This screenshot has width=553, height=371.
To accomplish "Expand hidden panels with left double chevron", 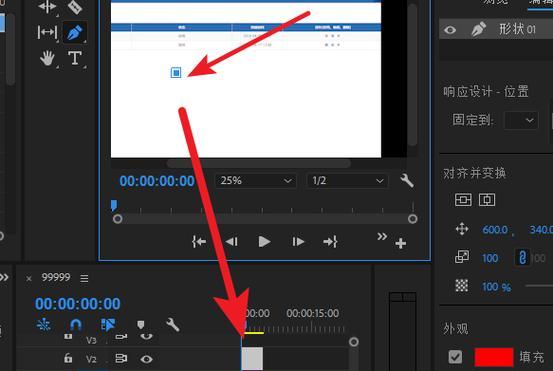I will 4,278.
